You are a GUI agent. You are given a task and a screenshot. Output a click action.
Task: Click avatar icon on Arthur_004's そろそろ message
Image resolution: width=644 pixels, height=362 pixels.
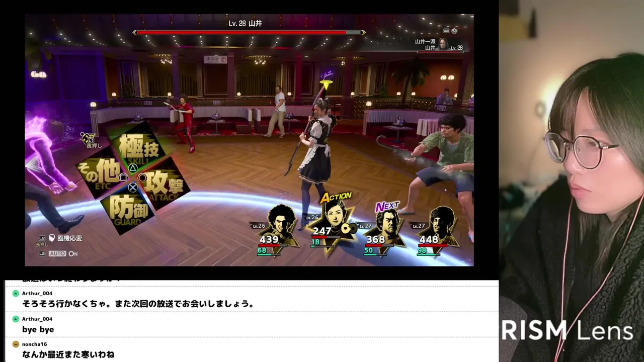click(x=16, y=293)
